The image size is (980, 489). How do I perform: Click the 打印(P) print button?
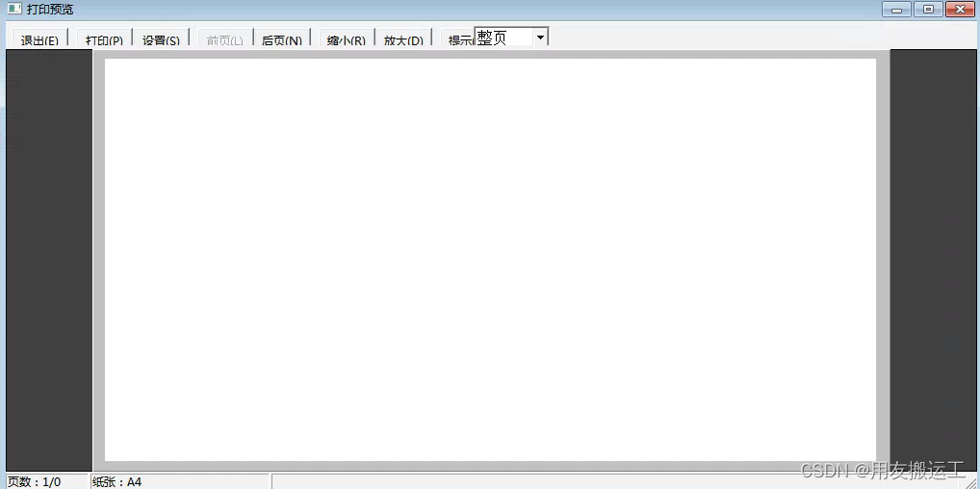tap(104, 39)
